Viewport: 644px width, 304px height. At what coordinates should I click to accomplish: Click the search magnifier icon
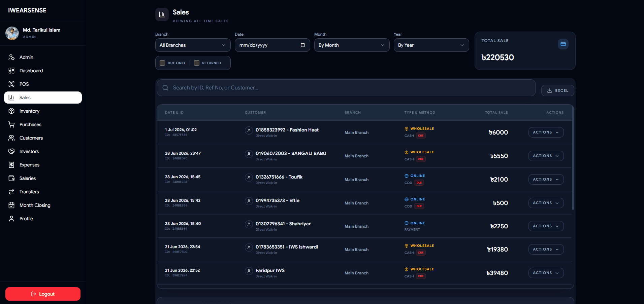(x=165, y=88)
